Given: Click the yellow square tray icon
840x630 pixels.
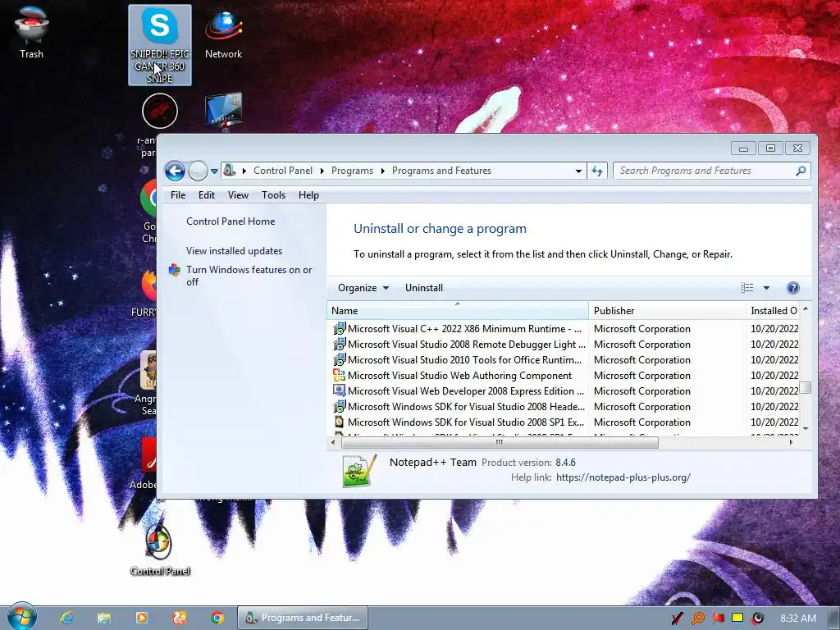Looking at the screenshot, I should [737, 618].
